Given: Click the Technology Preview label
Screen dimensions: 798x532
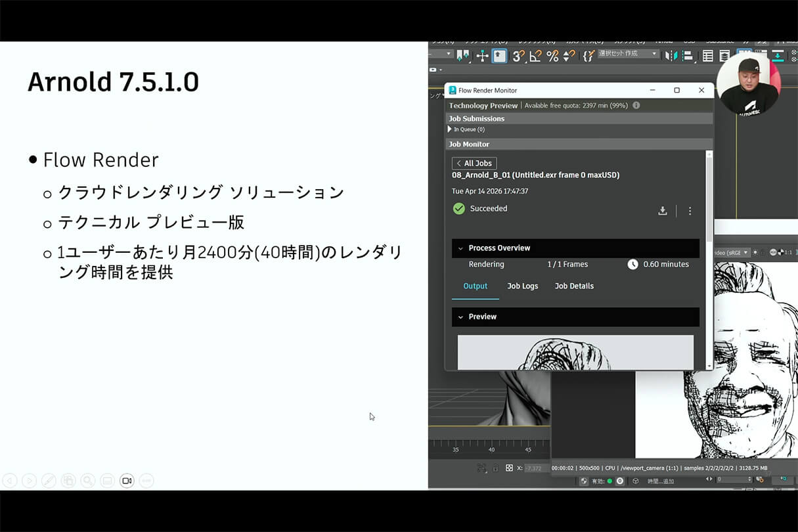Looking at the screenshot, I should pos(483,106).
